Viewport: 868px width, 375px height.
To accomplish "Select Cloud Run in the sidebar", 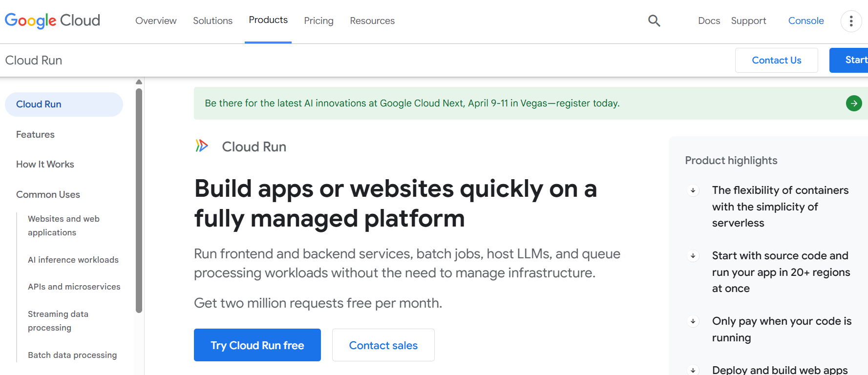I will 64,104.
